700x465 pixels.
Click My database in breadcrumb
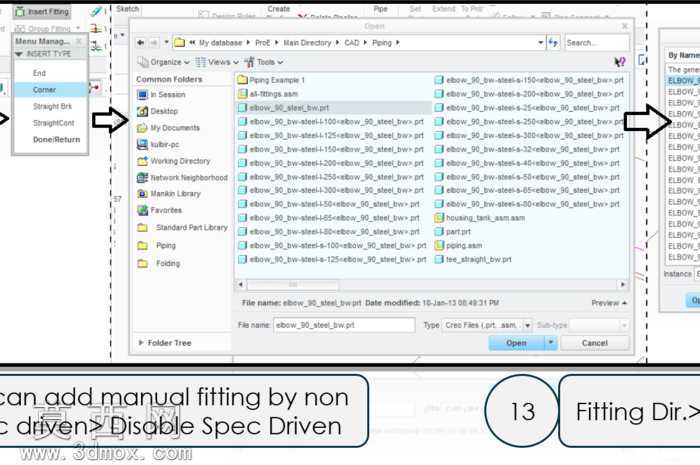[x=221, y=43]
